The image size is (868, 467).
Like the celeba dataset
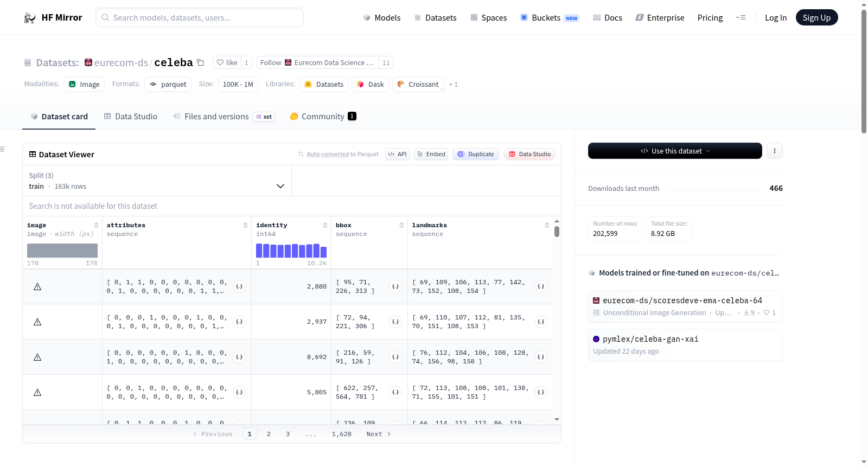[227, 62]
